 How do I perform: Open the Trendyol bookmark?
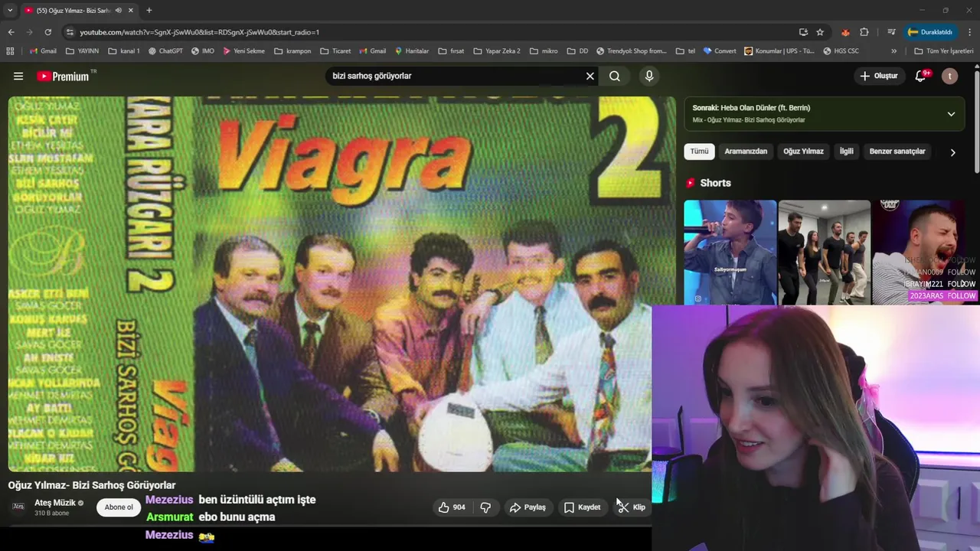632,51
